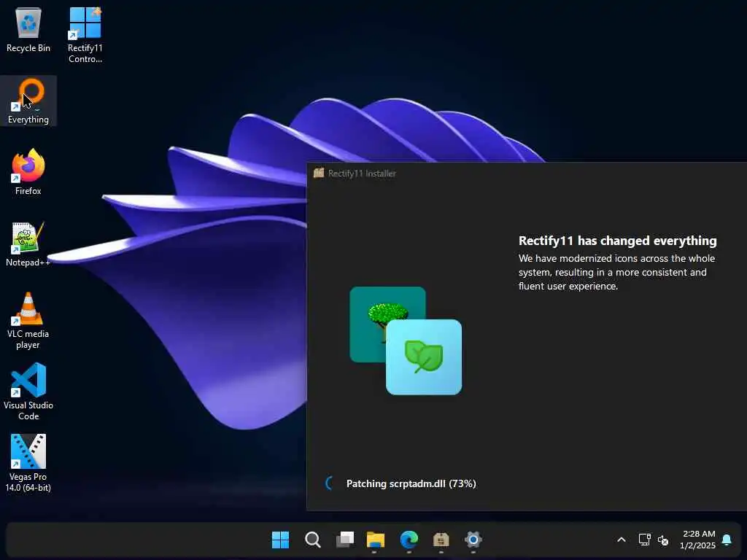
Task: Select the Vegas Pro 14.0 shortcut
Action: (x=28, y=463)
